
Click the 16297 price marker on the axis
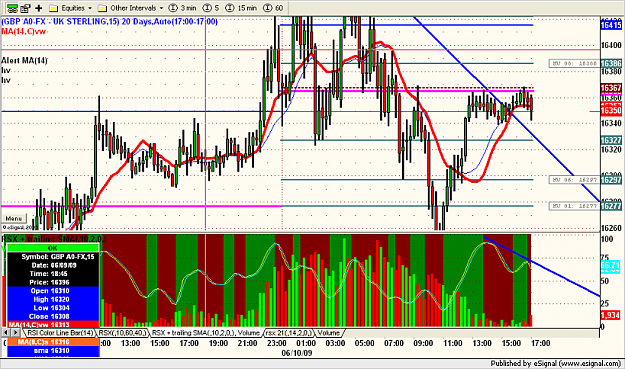tap(611, 180)
